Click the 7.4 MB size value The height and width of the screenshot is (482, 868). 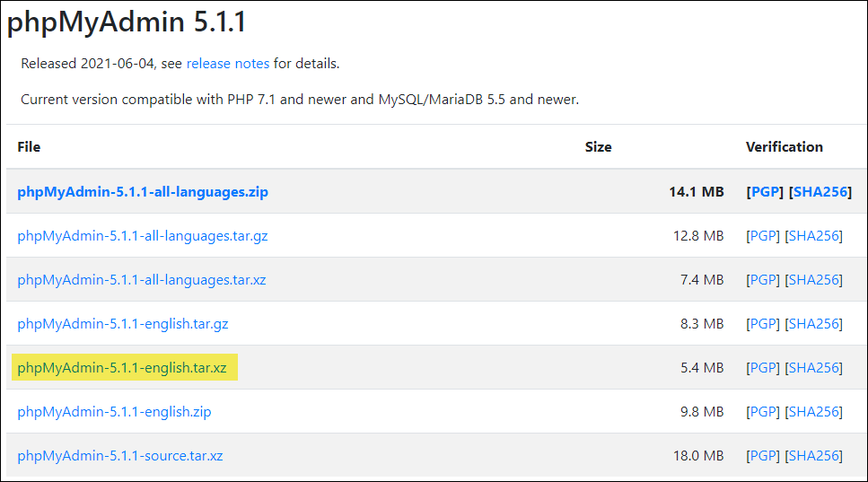tap(702, 280)
